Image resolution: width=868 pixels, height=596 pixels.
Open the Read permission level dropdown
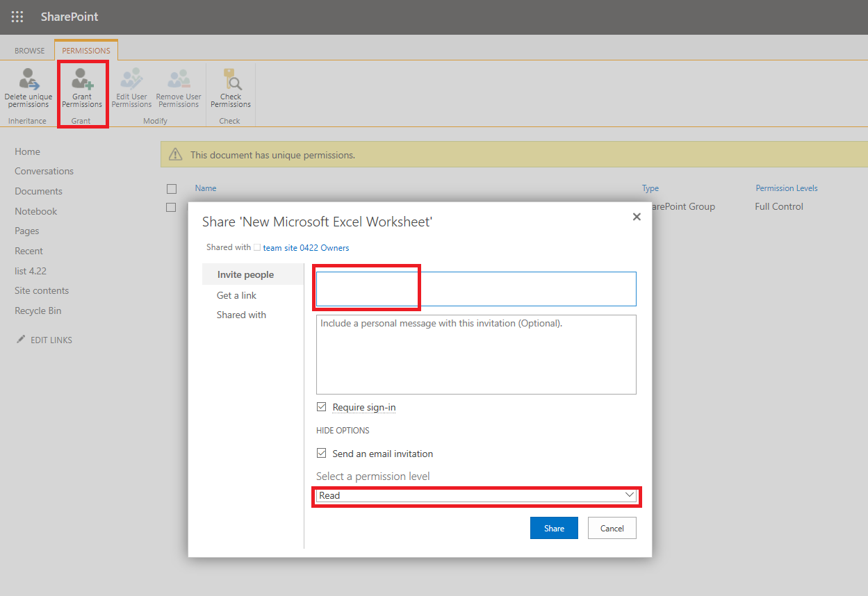click(x=631, y=495)
